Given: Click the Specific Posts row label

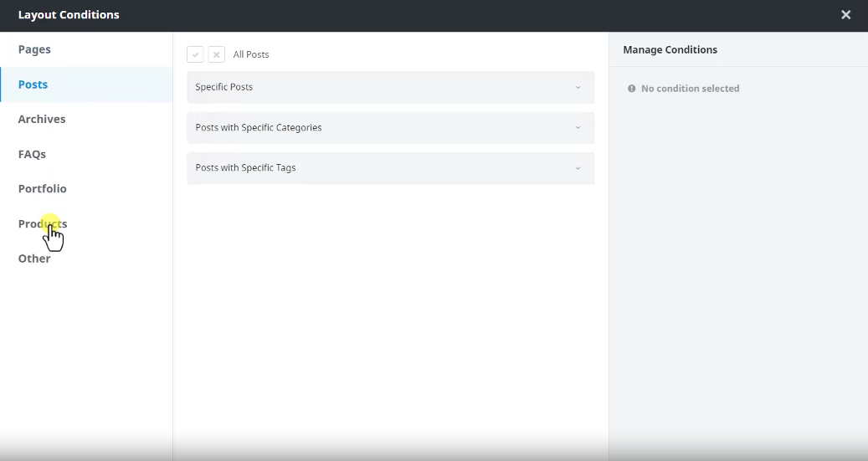Looking at the screenshot, I should pos(223,87).
